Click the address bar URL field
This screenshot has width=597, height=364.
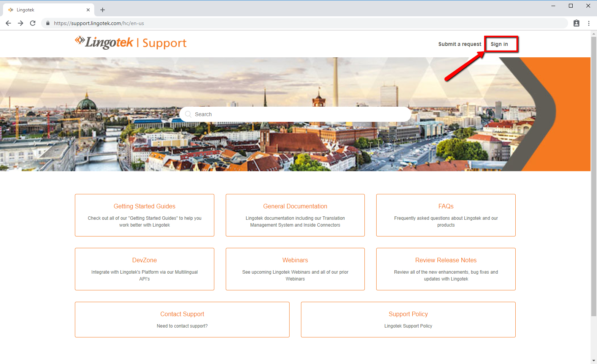pos(304,23)
